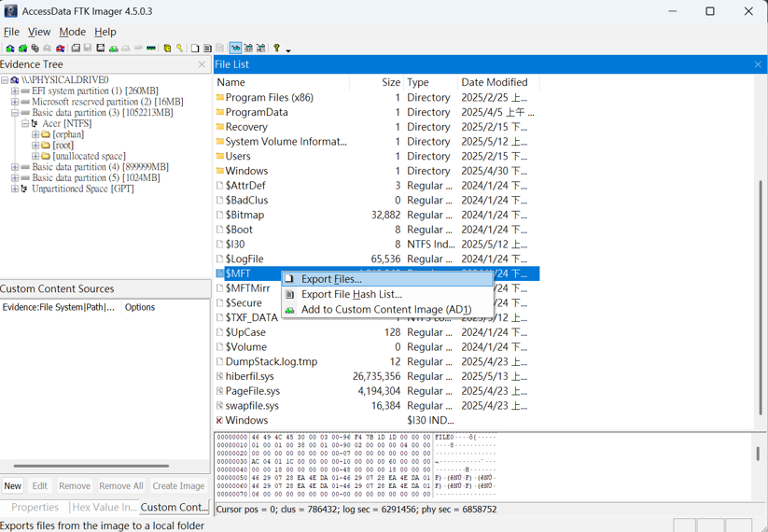The image size is (768, 532).
Task: Open the View menu
Action: coord(39,32)
